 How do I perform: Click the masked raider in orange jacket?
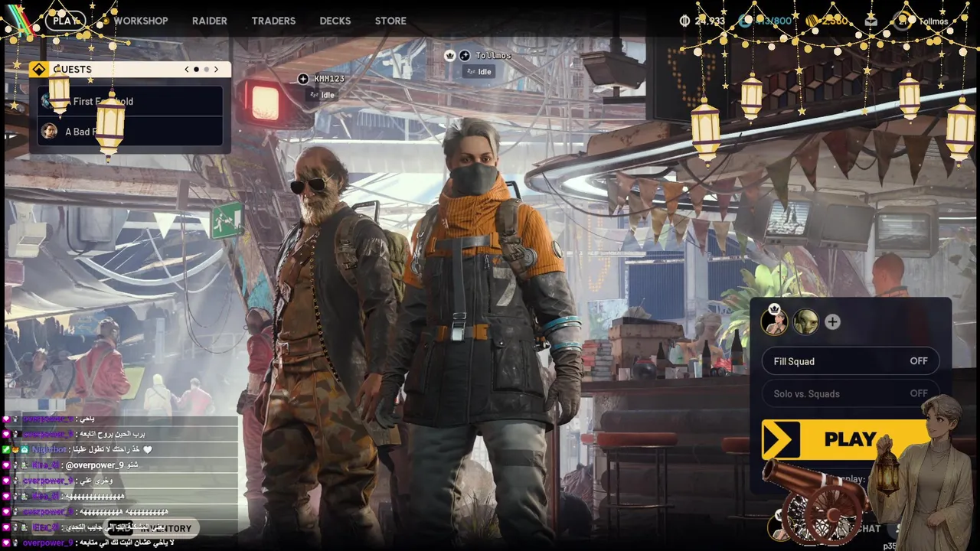tap(482, 329)
